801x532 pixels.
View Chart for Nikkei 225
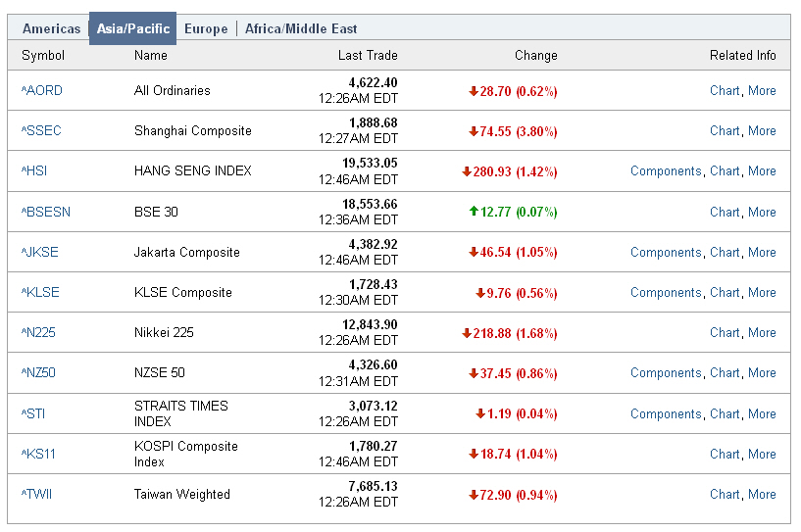(x=725, y=333)
